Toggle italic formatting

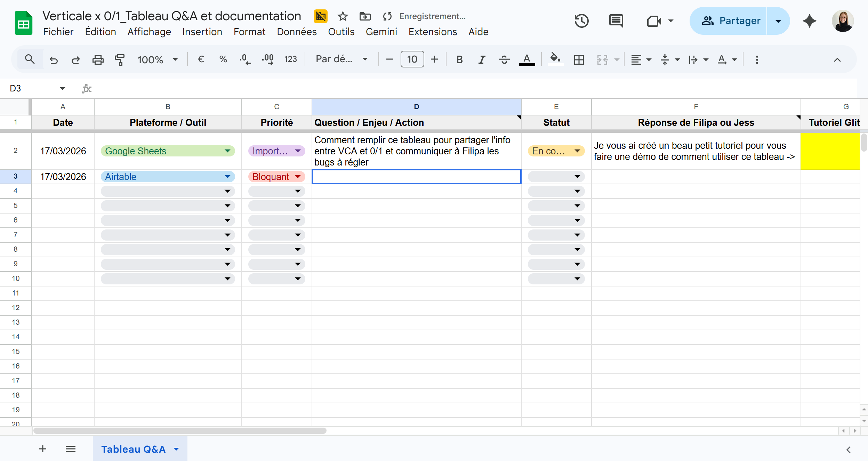click(x=482, y=59)
